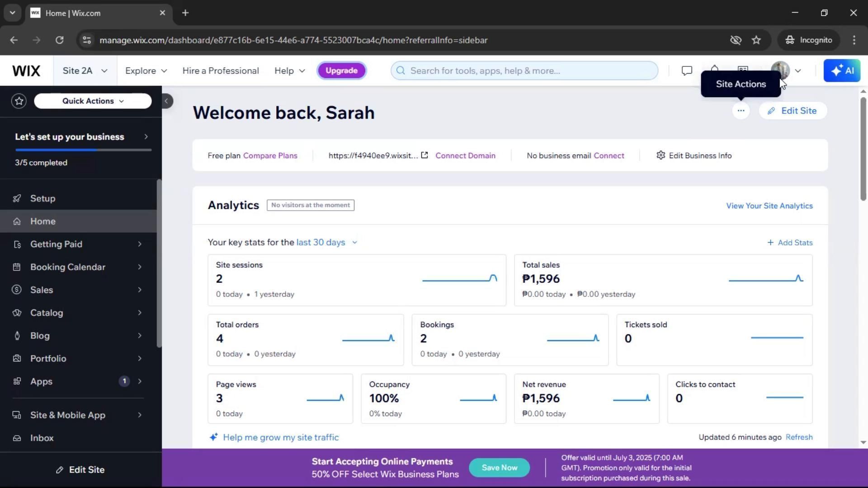The width and height of the screenshot is (868, 488).
Task: Open the chat messages icon in header
Action: coord(687,70)
